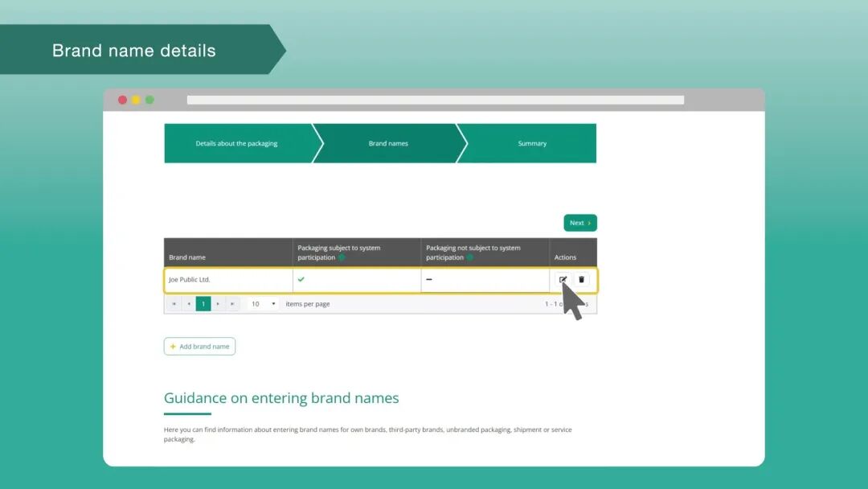Show info for Packaging subject to system participation

342,257
